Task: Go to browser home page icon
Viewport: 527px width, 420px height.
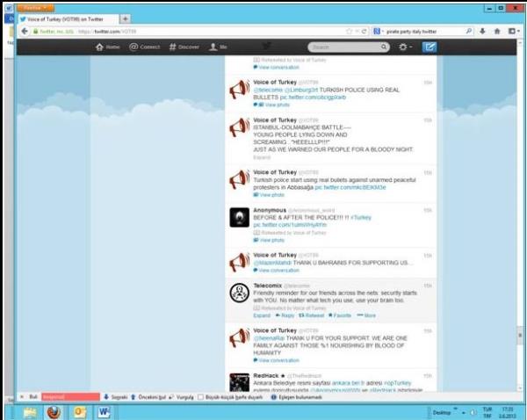Action: (x=497, y=32)
